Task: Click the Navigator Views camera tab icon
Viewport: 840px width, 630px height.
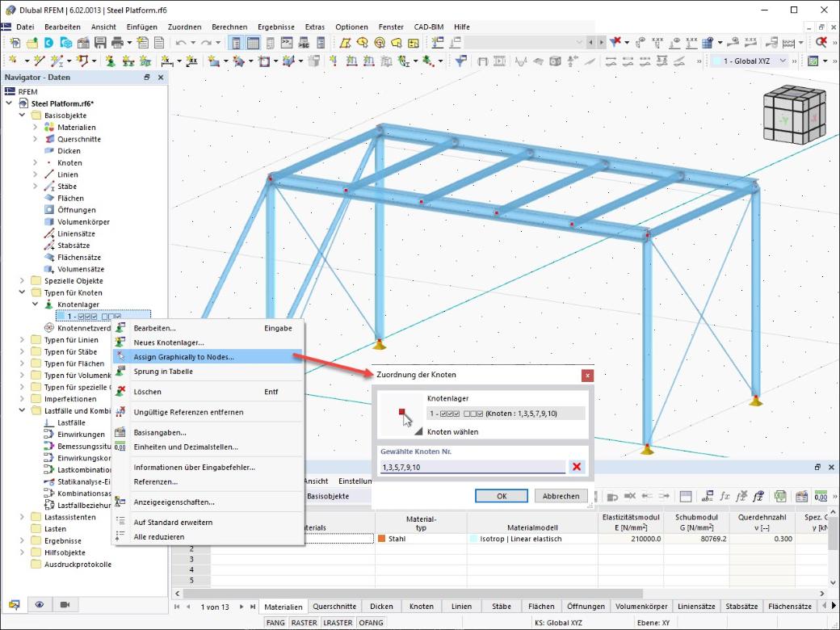Action: 65,604
